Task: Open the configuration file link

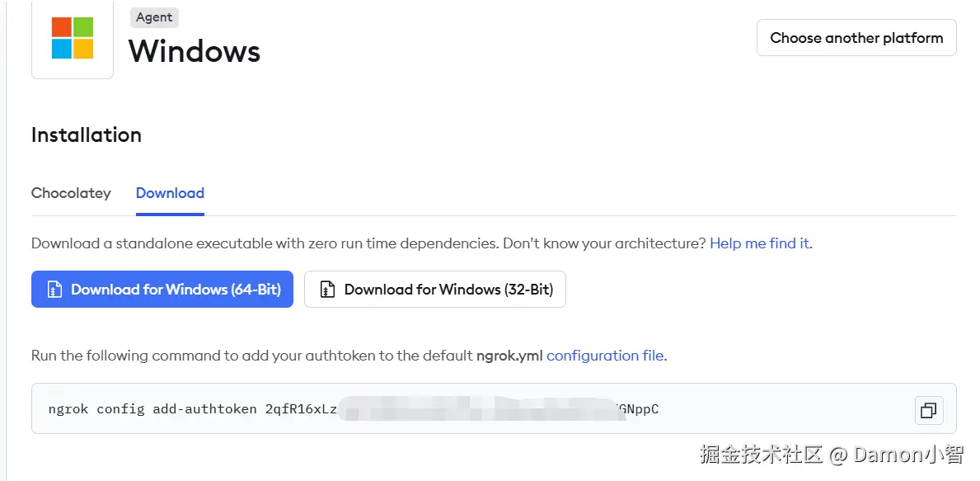Action: [606, 356]
